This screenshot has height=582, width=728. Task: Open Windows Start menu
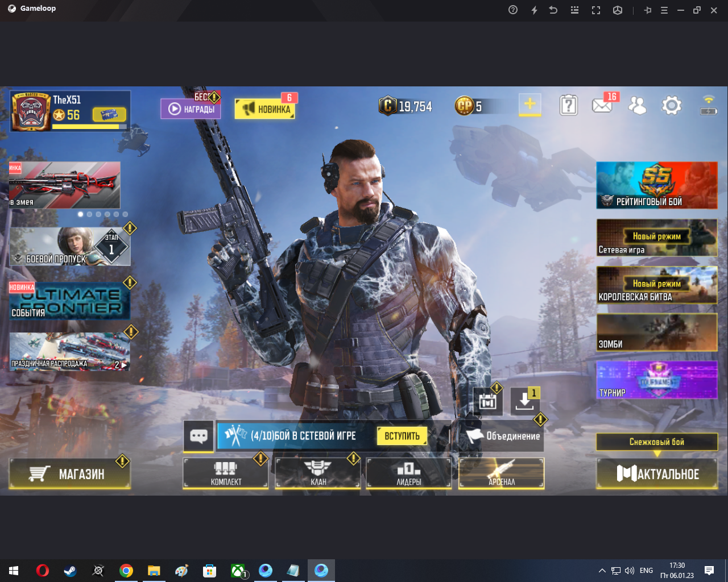(x=14, y=571)
